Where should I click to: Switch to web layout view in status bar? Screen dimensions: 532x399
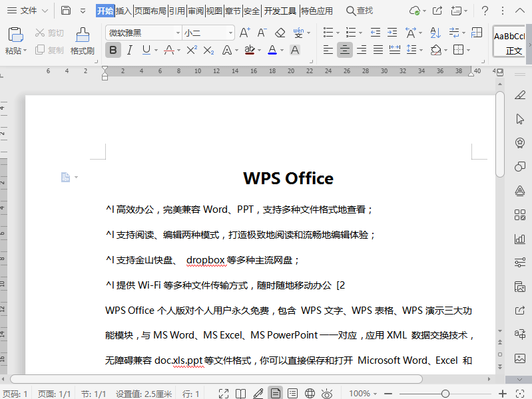[310, 394]
